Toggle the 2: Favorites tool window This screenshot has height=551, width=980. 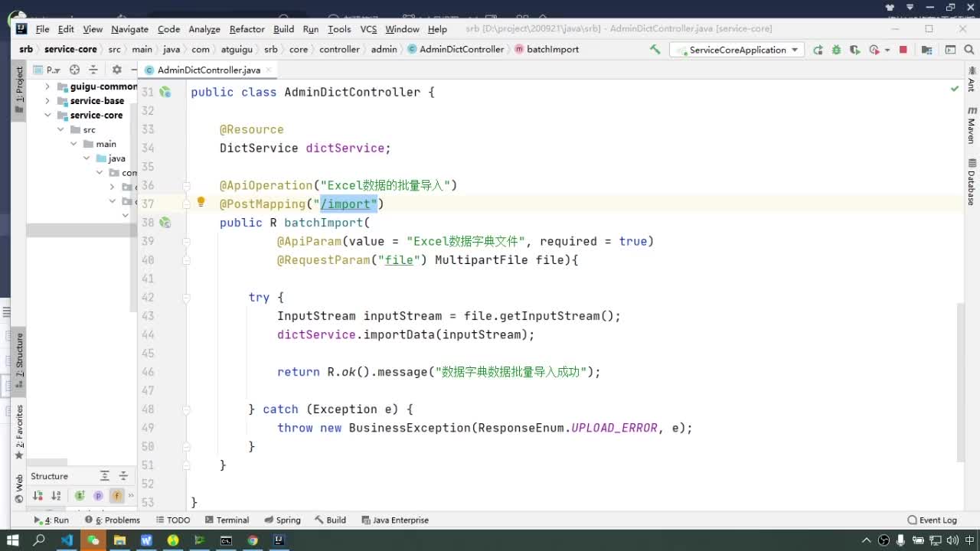(19, 432)
